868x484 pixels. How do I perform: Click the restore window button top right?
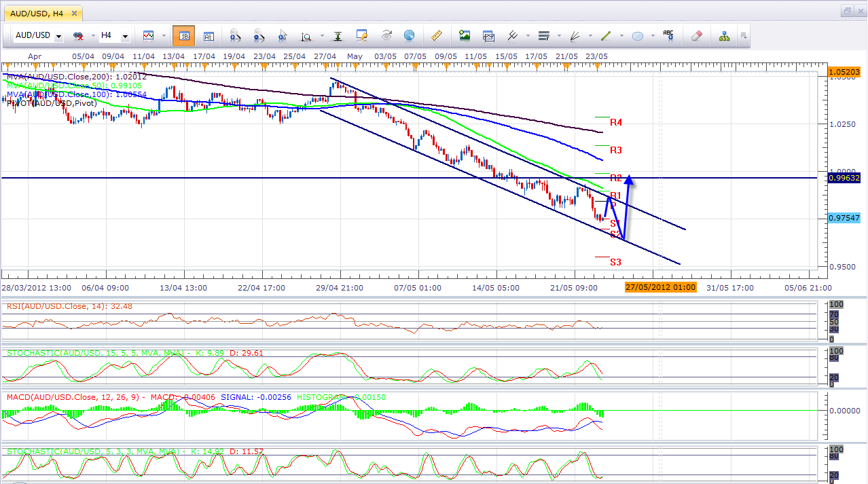(x=847, y=11)
